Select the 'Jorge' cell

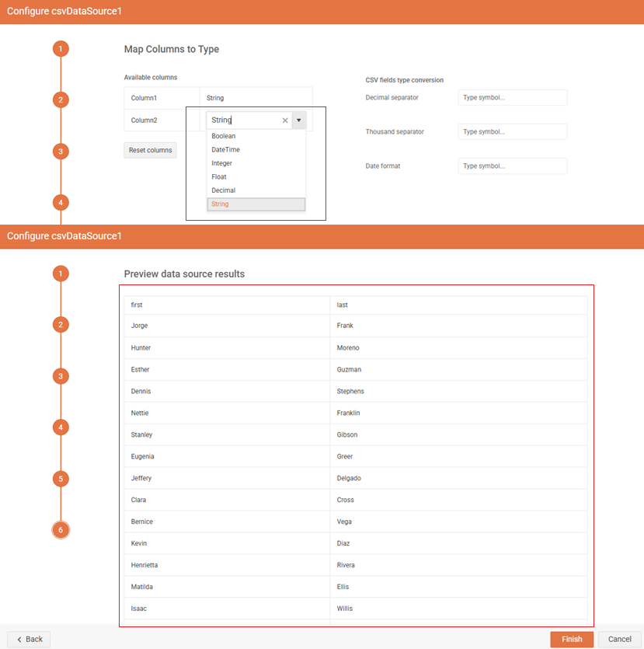point(227,326)
